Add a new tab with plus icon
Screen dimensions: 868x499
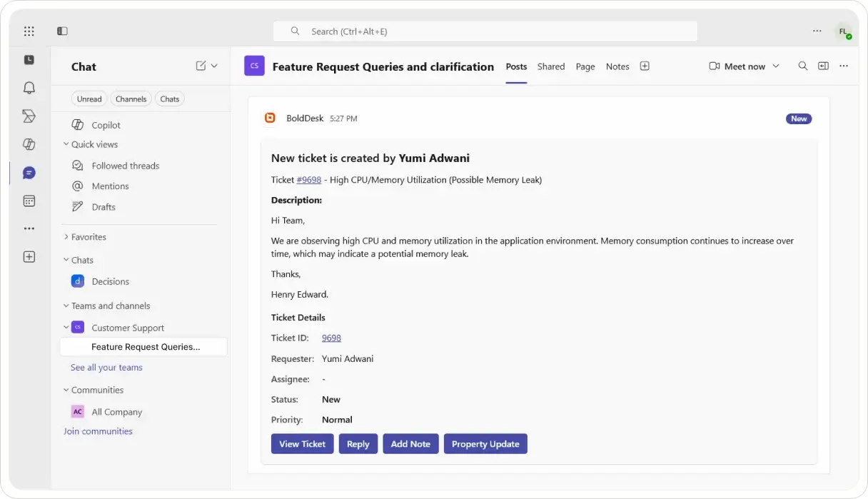click(x=645, y=66)
